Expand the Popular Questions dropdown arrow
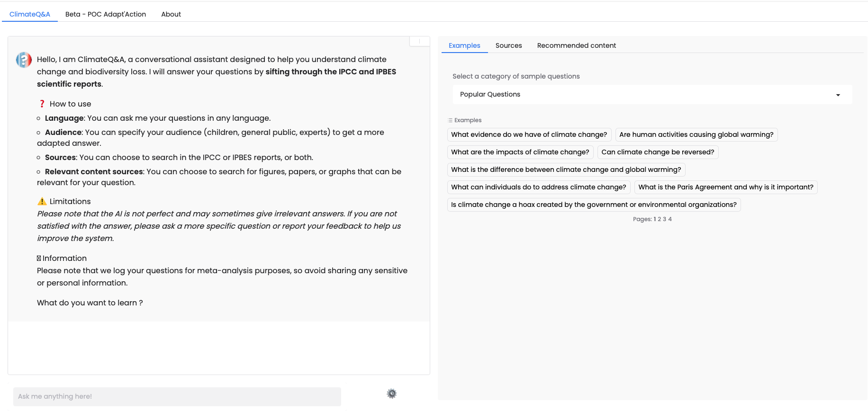The width and height of the screenshot is (868, 411). (838, 95)
